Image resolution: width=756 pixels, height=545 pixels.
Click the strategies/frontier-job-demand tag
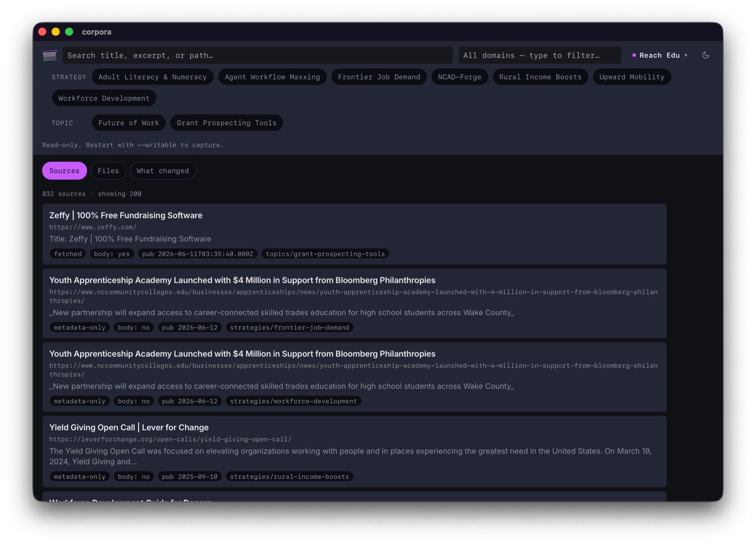pyautogui.click(x=289, y=328)
